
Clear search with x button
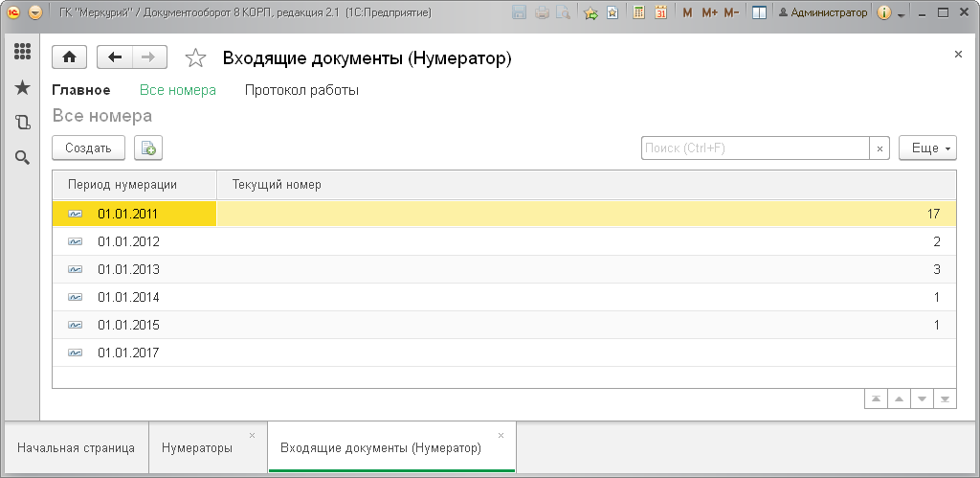880,148
